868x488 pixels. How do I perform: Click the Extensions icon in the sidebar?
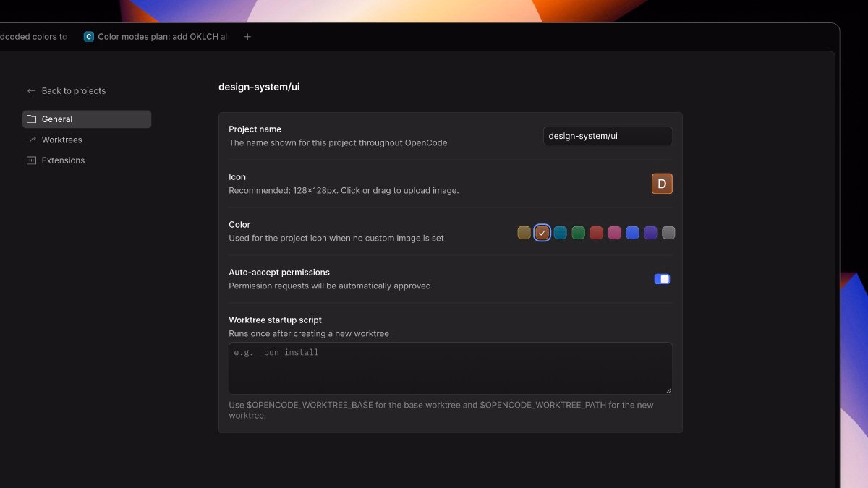point(31,160)
